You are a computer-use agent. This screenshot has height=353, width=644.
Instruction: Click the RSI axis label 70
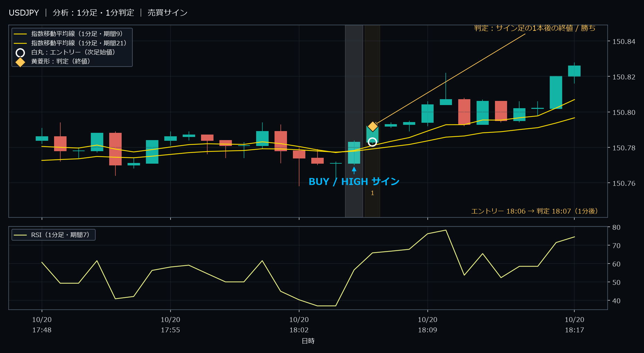click(x=616, y=246)
